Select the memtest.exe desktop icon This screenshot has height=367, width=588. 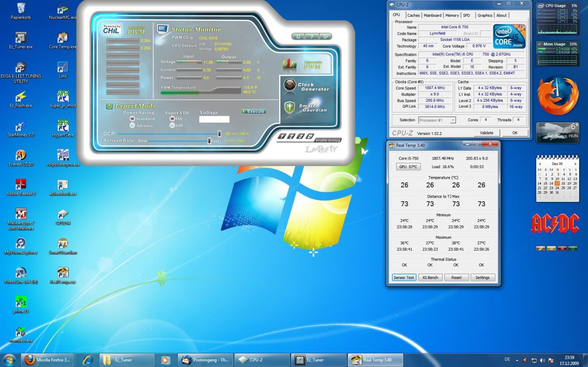tap(21, 335)
